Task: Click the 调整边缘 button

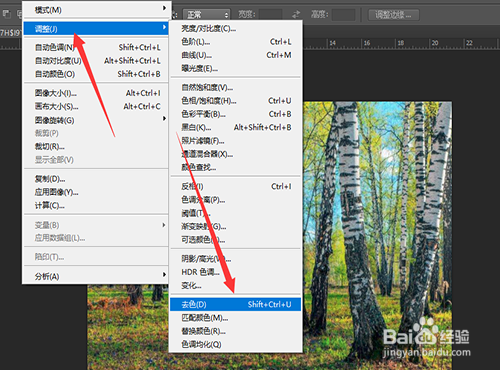Action: tap(393, 15)
